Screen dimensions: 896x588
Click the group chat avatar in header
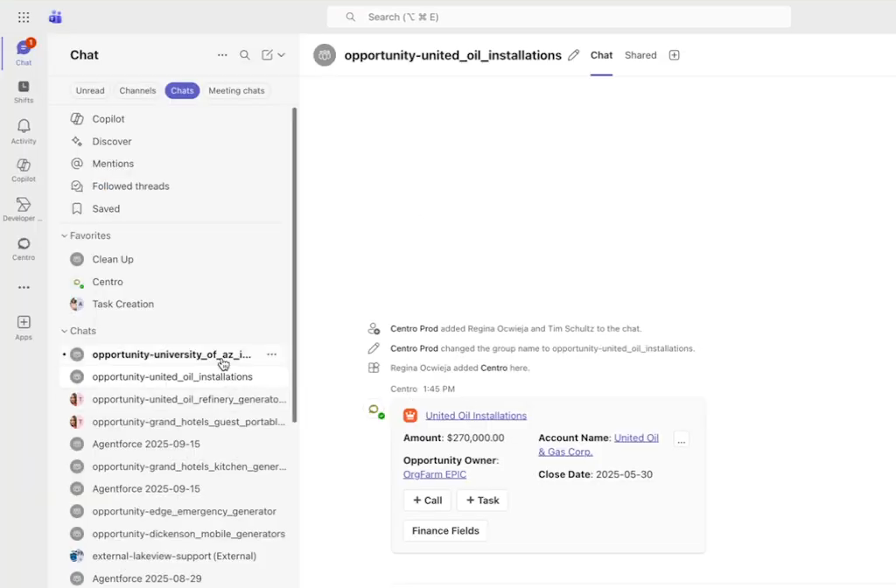coord(325,55)
